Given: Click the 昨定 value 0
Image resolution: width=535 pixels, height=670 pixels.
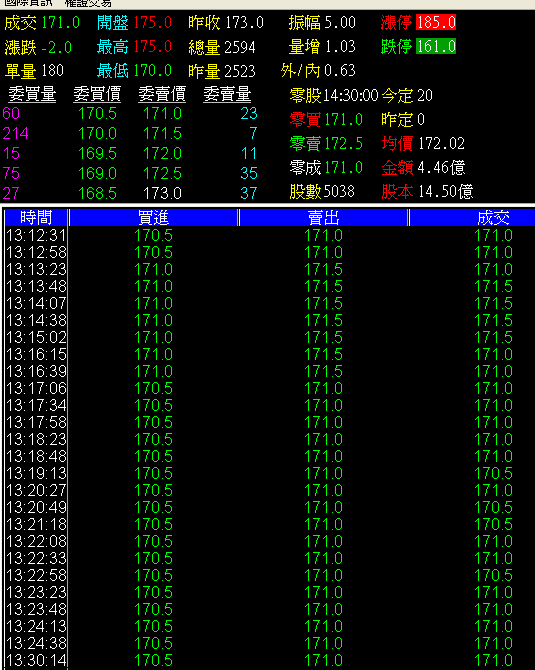Looking at the screenshot, I should coord(420,119).
